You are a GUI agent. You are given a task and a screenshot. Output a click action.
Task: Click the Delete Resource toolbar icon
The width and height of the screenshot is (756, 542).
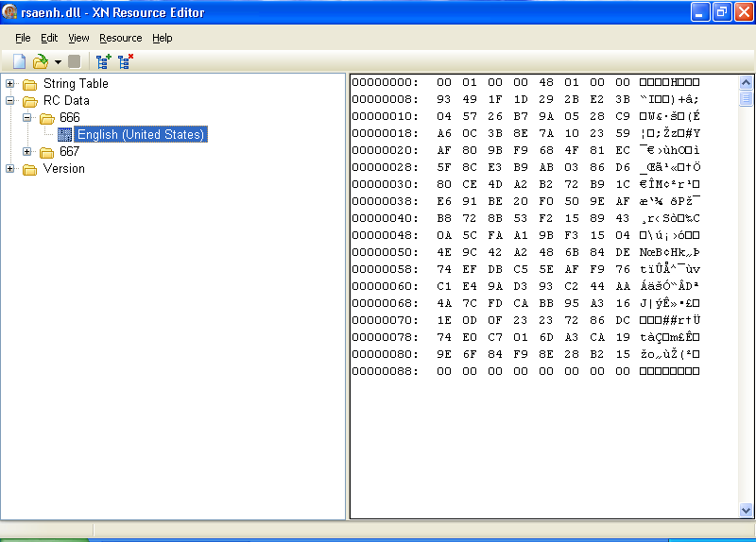[x=125, y=61]
